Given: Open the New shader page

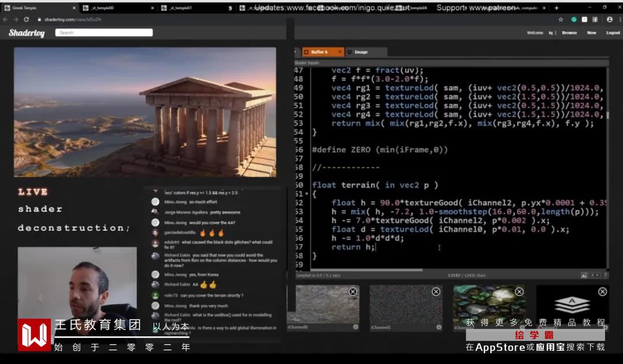Looking at the screenshot, I should click(591, 33).
